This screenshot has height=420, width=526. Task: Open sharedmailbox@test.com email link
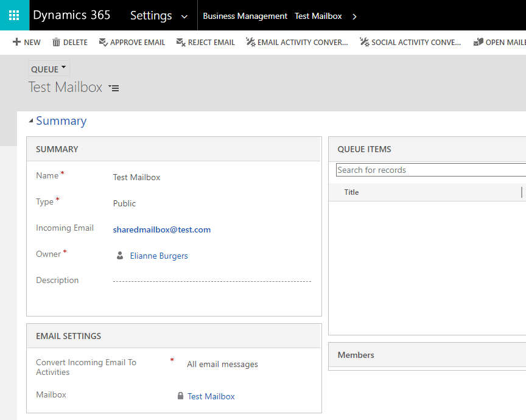coord(162,229)
